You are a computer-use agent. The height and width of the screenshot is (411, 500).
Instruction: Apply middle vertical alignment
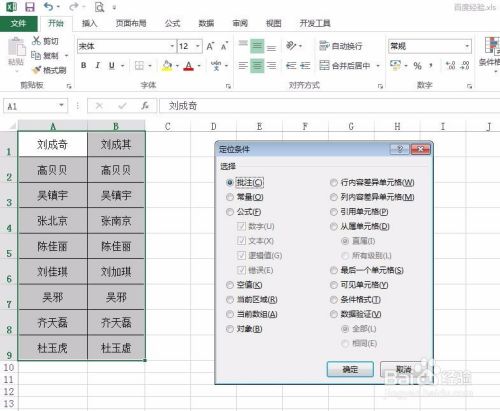pyautogui.click(x=257, y=46)
